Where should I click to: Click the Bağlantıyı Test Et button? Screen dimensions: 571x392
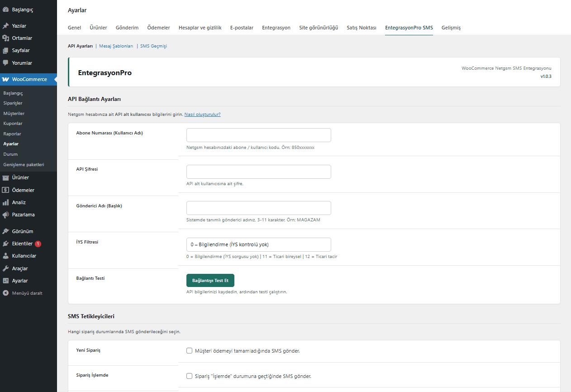[x=210, y=280]
